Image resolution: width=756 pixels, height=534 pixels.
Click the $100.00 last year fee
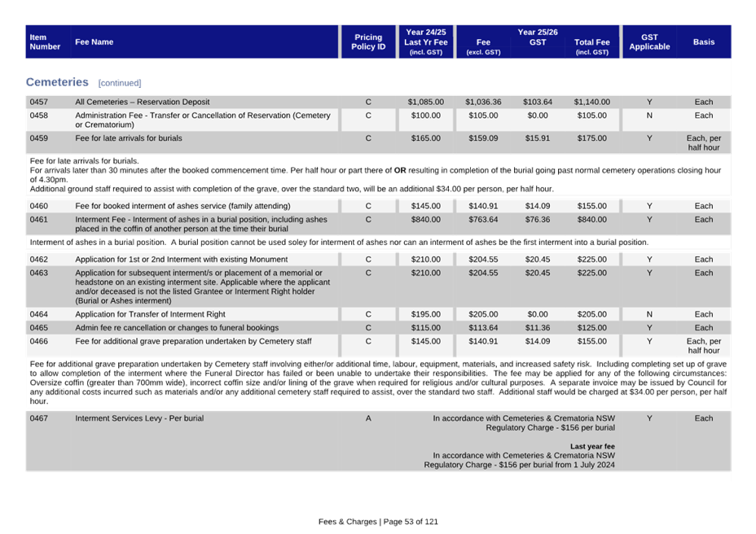(426, 116)
